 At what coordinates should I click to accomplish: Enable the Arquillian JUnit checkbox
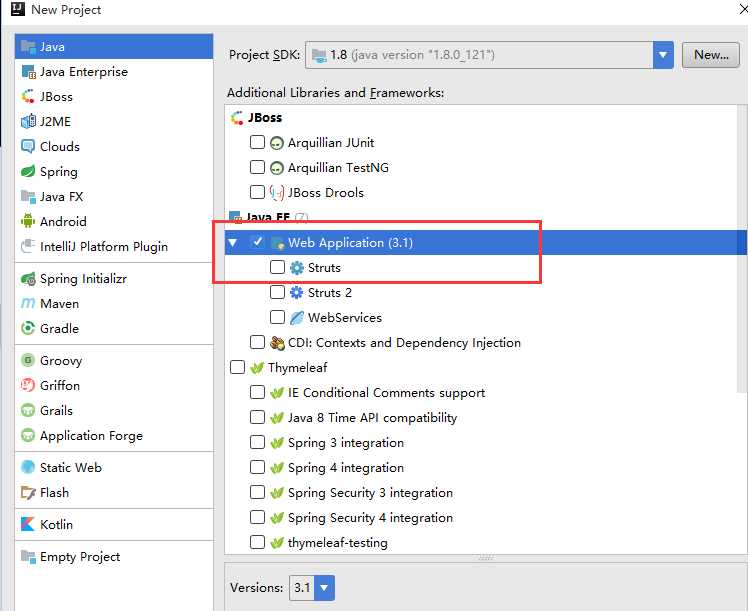pyautogui.click(x=257, y=142)
